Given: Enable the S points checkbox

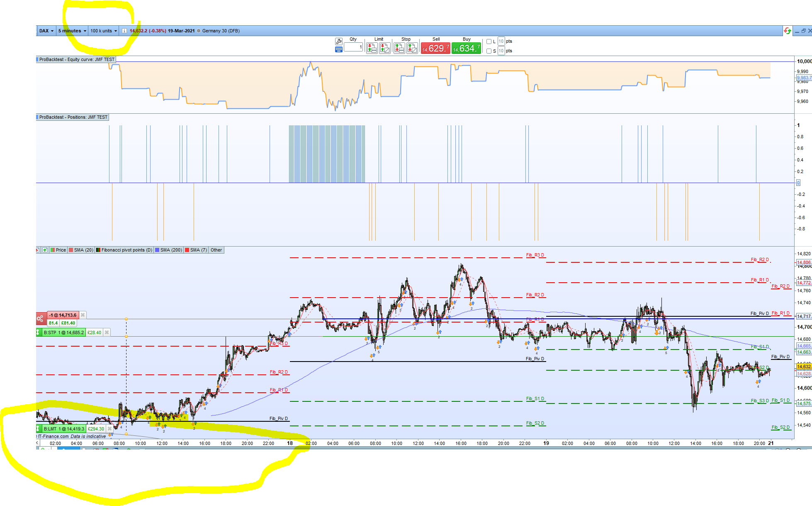Looking at the screenshot, I should pos(489,51).
